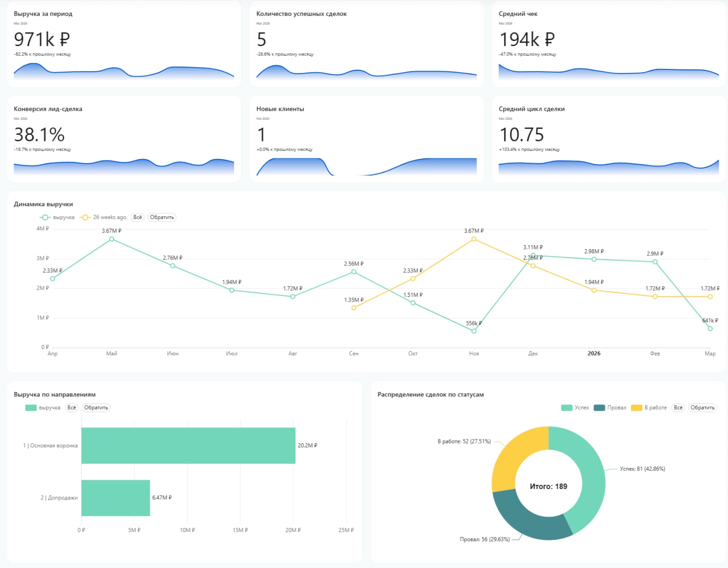The image size is (728, 568).
Task: Click the green 556k ₽ November data point
Action: (474, 331)
